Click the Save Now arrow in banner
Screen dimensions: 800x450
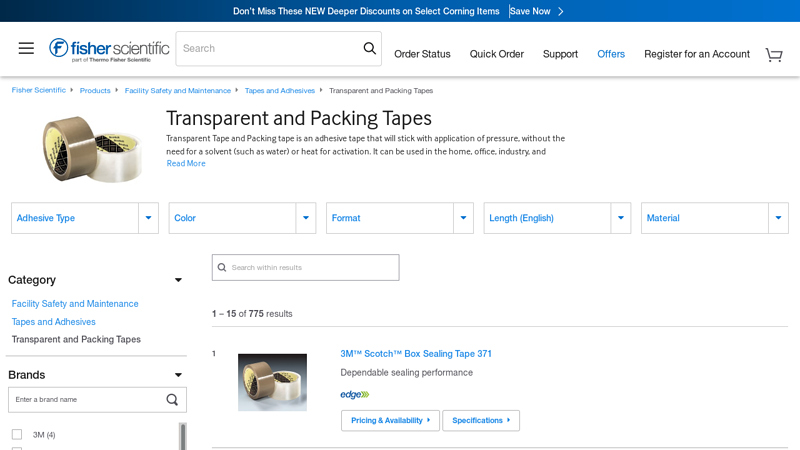561,11
